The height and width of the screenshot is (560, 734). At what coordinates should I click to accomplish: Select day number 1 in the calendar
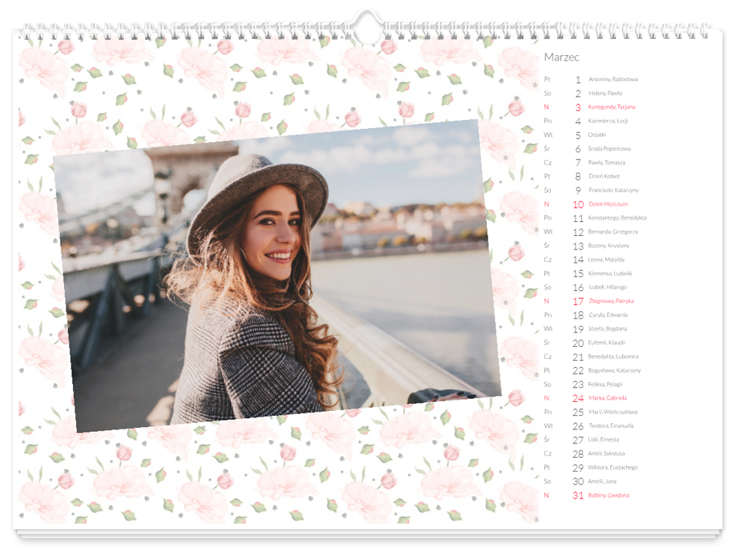pos(578,79)
